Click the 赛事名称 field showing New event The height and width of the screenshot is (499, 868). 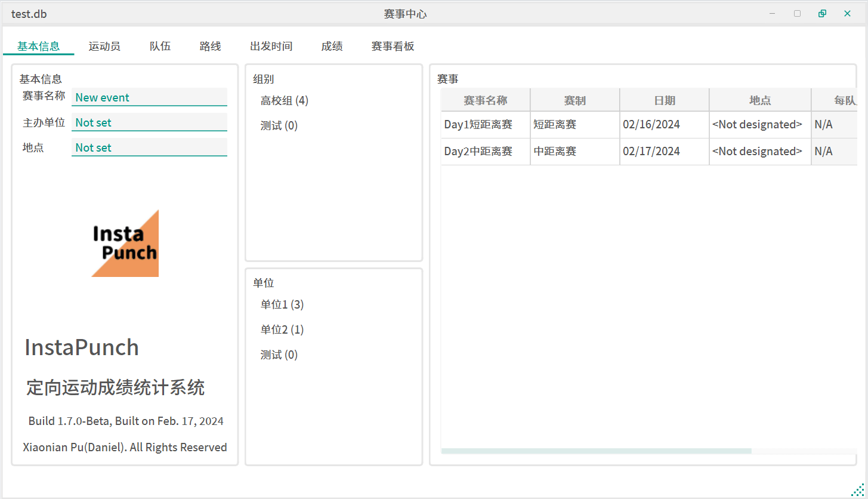click(x=149, y=97)
